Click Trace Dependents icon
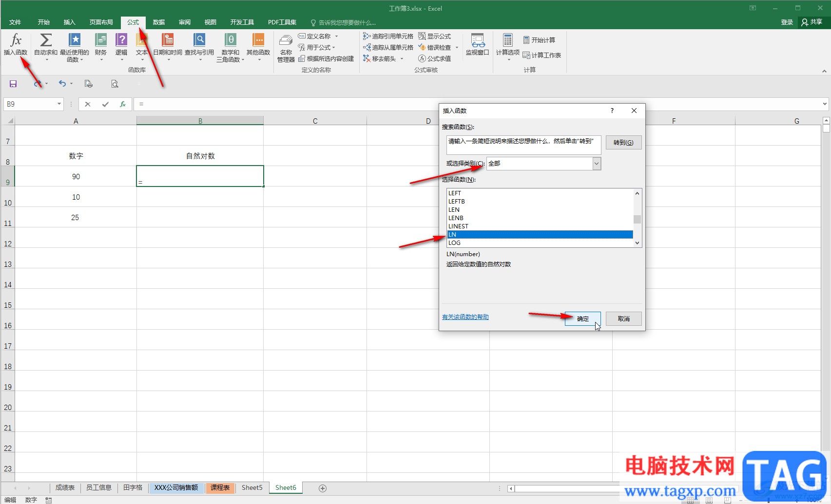The height and width of the screenshot is (504, 831). 367,47
